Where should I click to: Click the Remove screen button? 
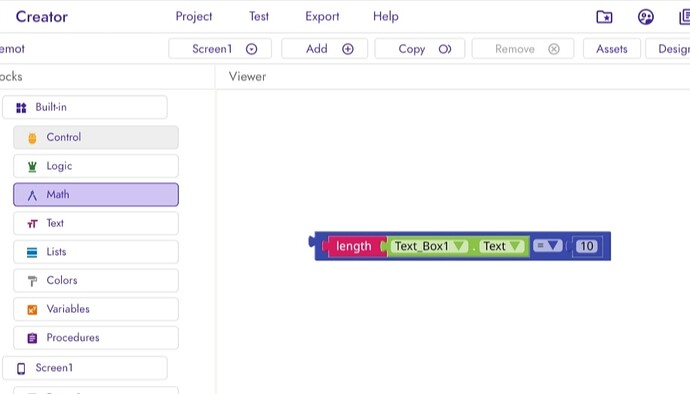pyautogui.click(x=523, y=49)
